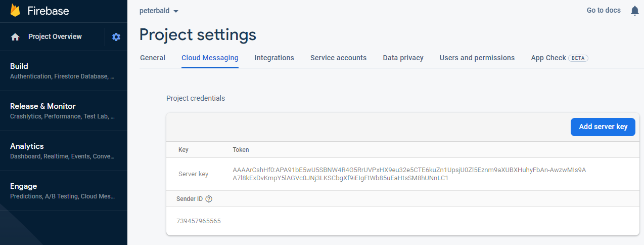Image resolution: width=644 pixels, height=245 pixels.
Task: Click the Sender ID value 739457965565
Action: pos(199,221)
